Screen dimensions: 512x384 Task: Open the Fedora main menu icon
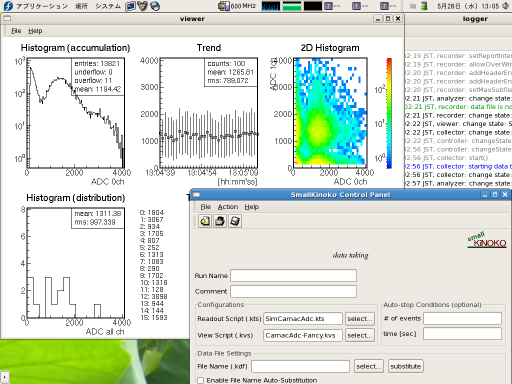click(8, 6)
